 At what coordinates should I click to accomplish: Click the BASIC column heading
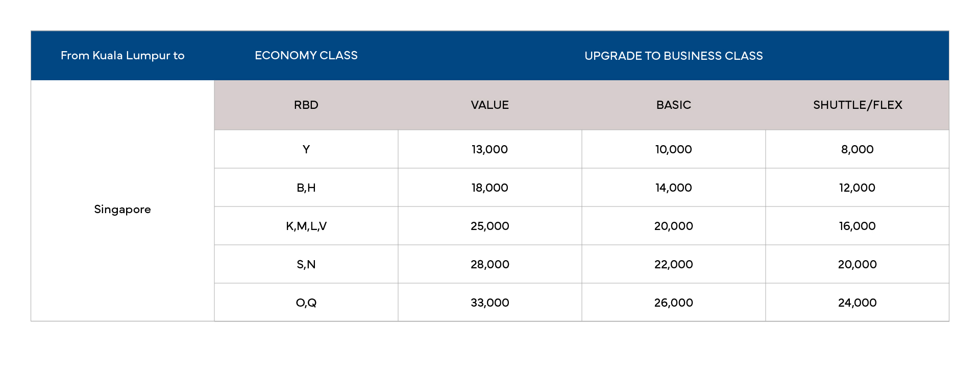[x=674, y=105]
